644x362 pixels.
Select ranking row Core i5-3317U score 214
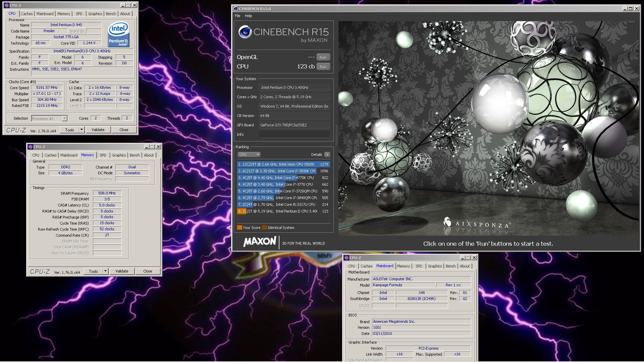pyautogui.click(x=283, y=204)
